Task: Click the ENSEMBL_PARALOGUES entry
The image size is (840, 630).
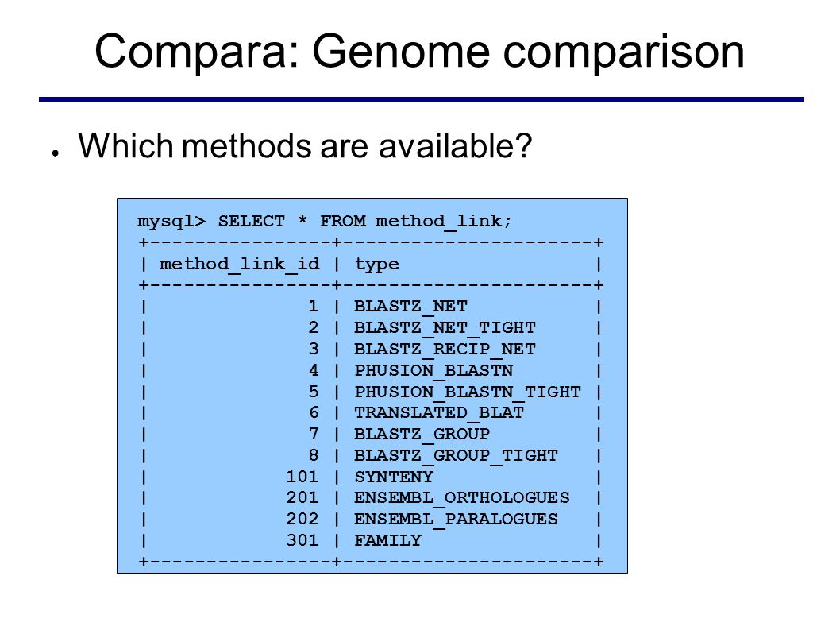Action: click(456, 520)
